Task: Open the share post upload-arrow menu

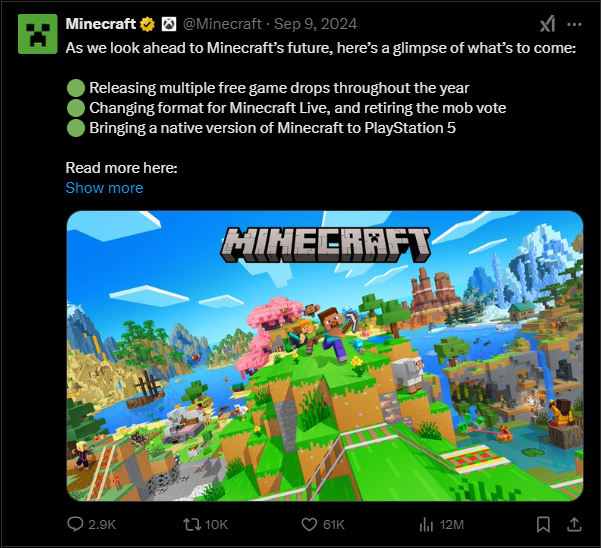Action: click(x=574, y=524)
